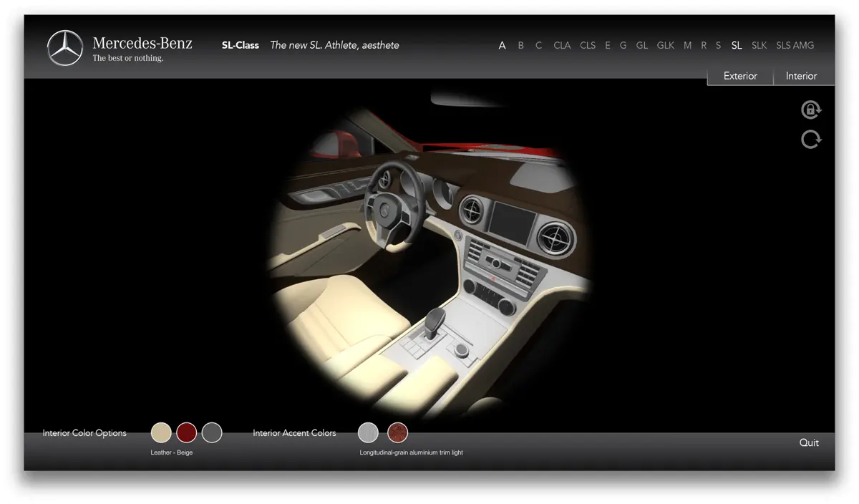Toggle the rotation lock icon
Screen dimensions: 859x504
810,110
